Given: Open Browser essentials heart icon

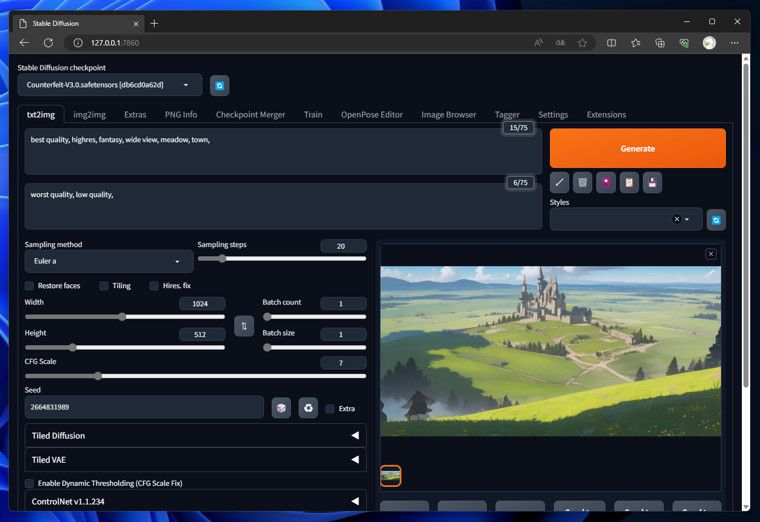Looking at the screenshot, I should 684,43.
